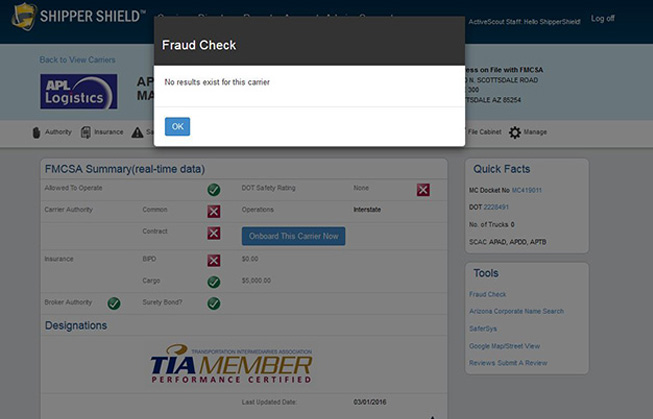This screenshot has width=653, height=419.
Task: Go Back to View Carriers
Action: point(76,60)
